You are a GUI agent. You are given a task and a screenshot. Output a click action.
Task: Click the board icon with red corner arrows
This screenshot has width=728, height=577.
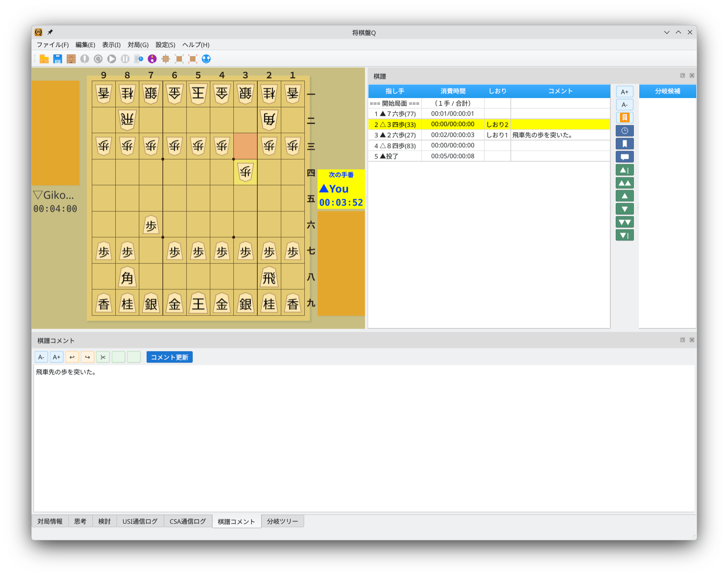point(193,59)
